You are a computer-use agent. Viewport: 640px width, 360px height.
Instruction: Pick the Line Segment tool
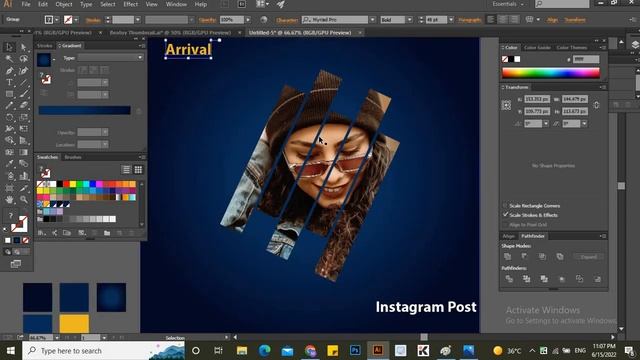[x=23, y=82]
